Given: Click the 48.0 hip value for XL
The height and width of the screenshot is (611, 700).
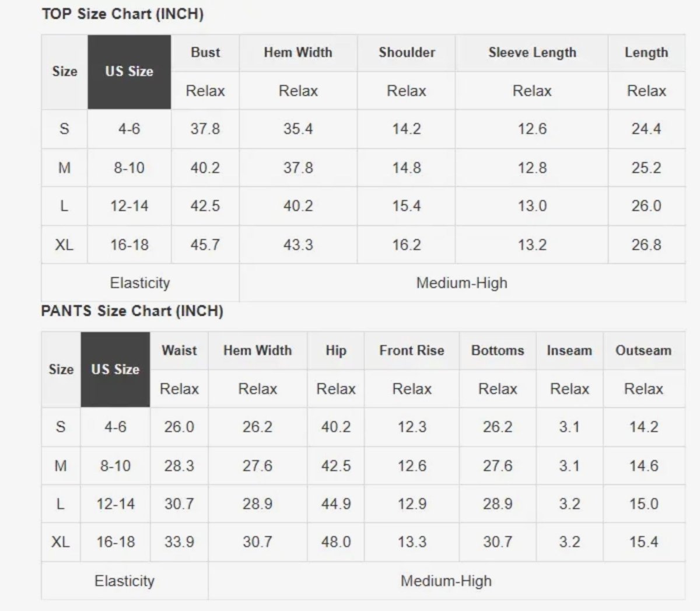Looking at the screenshot, I should [336, 542].
